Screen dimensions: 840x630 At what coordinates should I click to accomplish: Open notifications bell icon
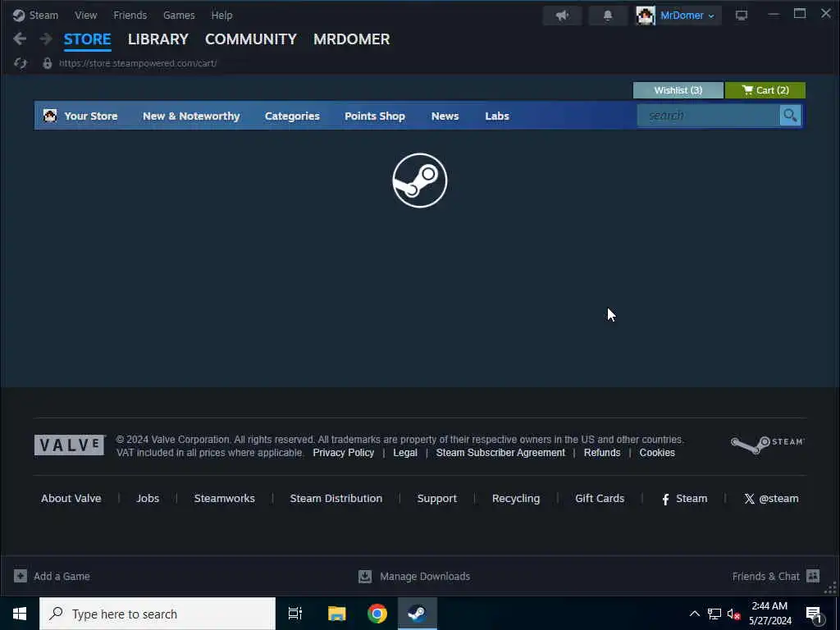pyautogui.click(x=608, y=16)
